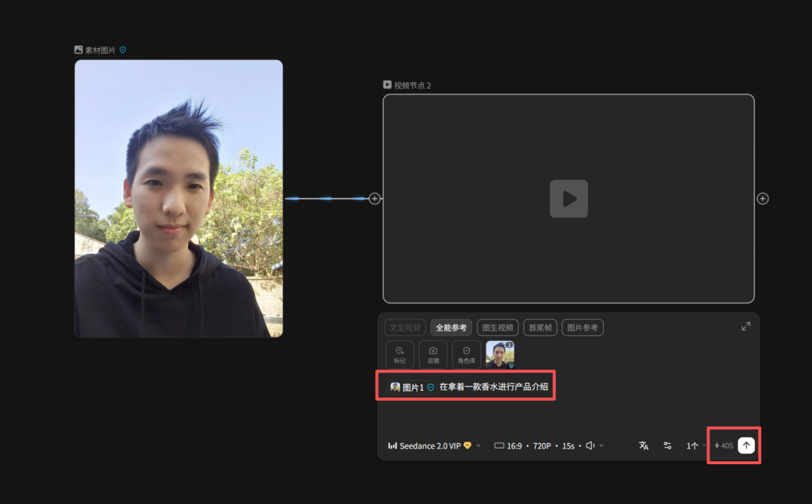Click the left plus connector on the video node

(374, 199)
